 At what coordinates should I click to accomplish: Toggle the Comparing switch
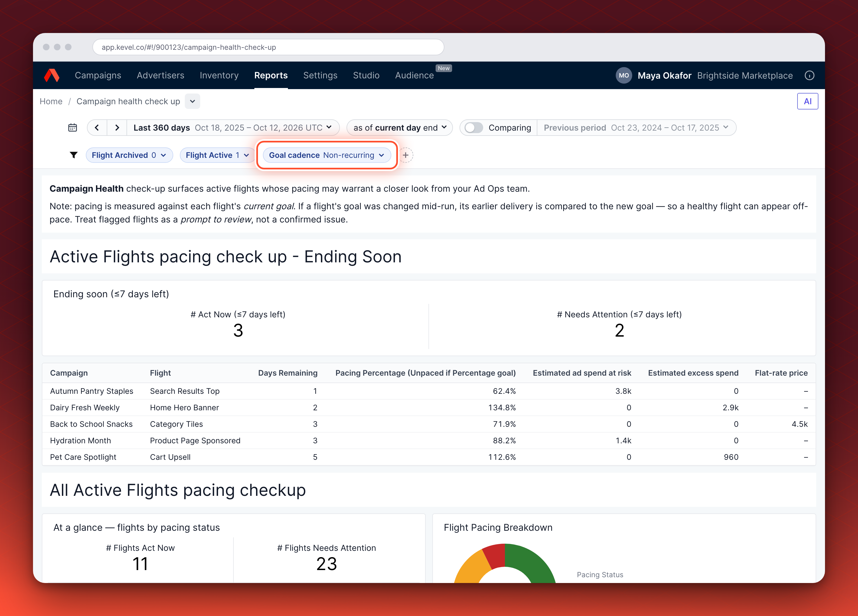(474, 128)
